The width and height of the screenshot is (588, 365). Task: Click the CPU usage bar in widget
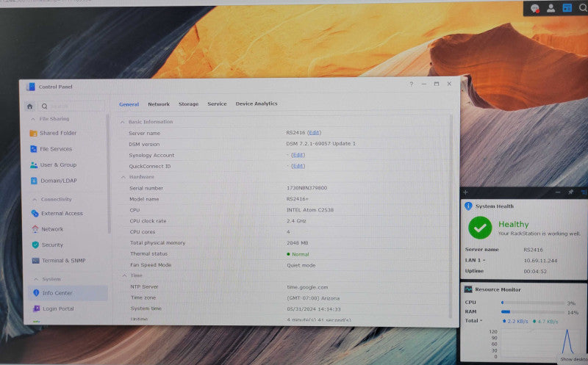click(532, 303)
